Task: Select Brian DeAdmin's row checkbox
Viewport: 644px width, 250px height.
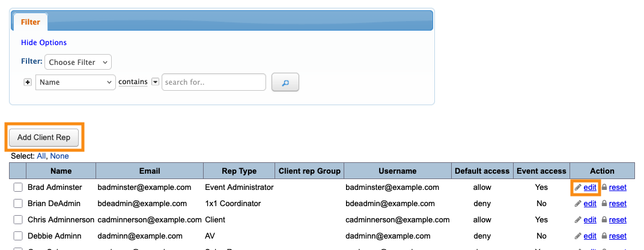Action: (18, 204)
